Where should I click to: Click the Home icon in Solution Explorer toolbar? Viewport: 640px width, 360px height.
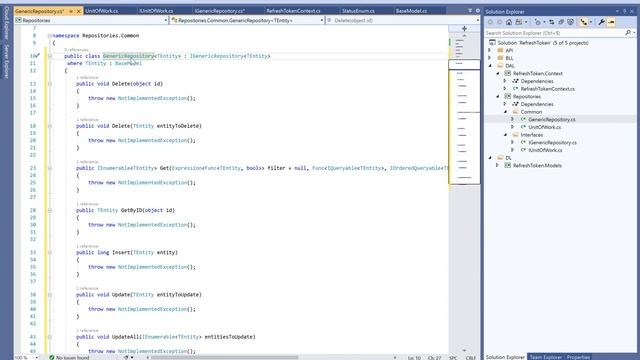[509, 22]
